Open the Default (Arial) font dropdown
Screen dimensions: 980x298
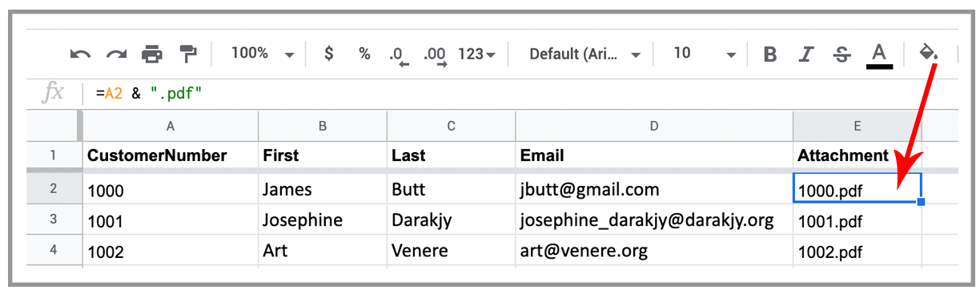coord(585,54)
